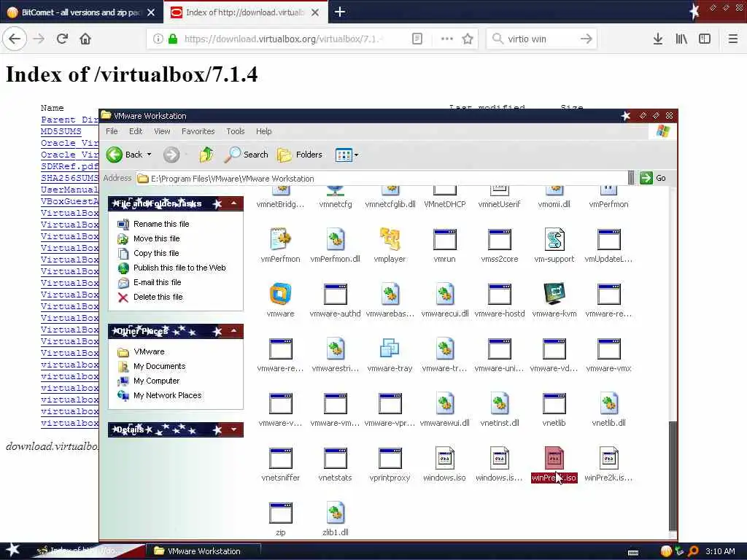747x560 pixels.
Task: Select the vmware application icon
Action: (x=280, y=294)
